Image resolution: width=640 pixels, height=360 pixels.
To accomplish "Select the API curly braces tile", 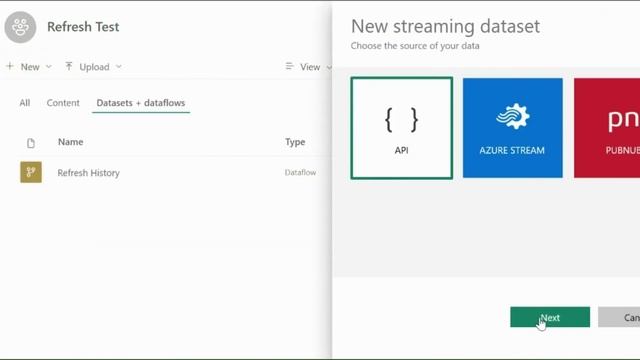I will [x=402, y=128].
